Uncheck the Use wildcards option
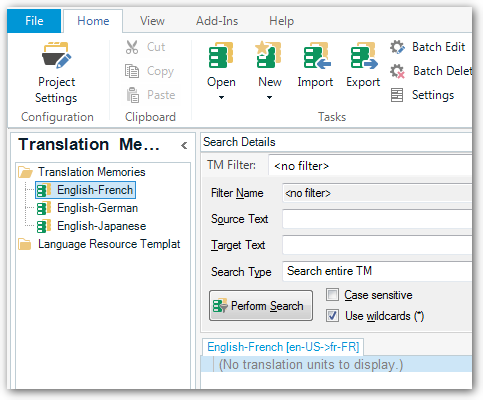 click(332, 316)
